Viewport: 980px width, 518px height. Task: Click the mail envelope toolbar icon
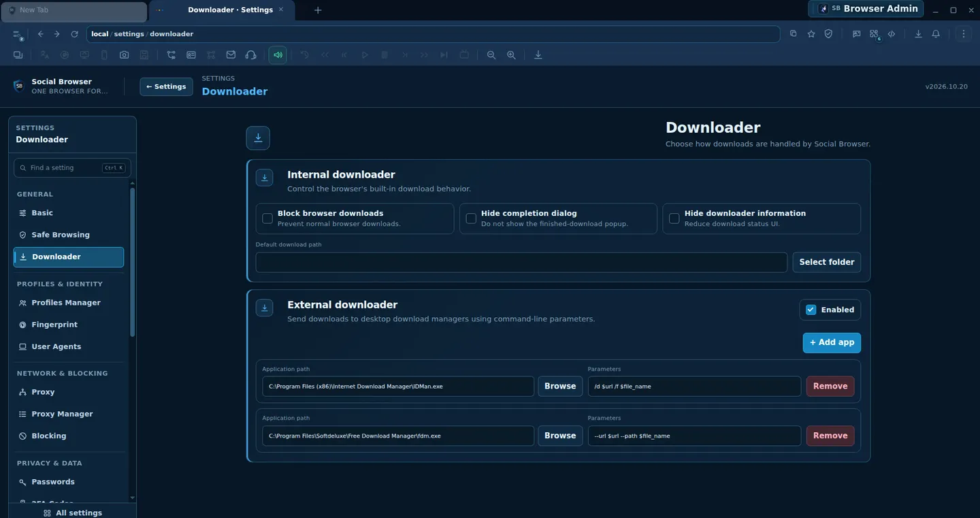[231, 55]
